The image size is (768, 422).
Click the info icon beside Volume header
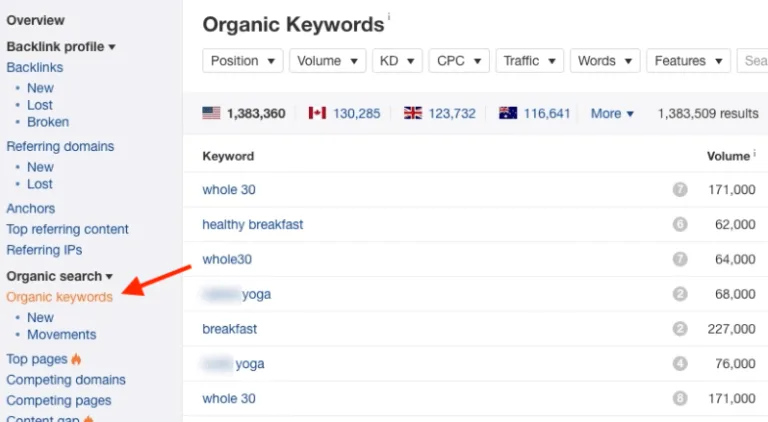754,153
